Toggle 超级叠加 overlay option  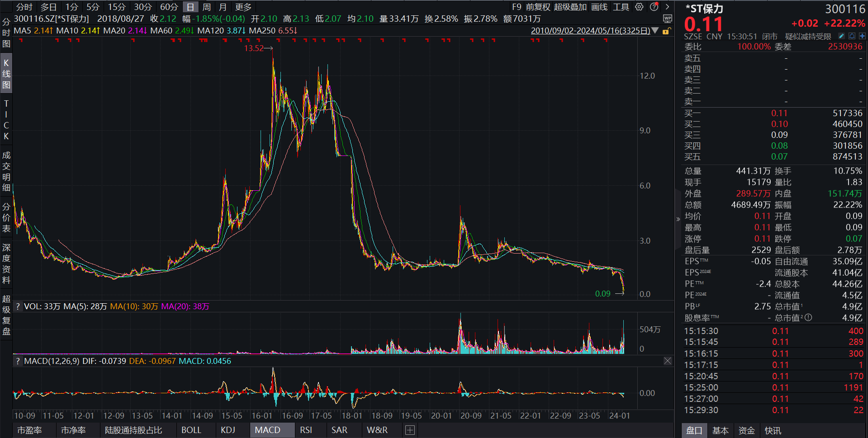pos(570,7)
